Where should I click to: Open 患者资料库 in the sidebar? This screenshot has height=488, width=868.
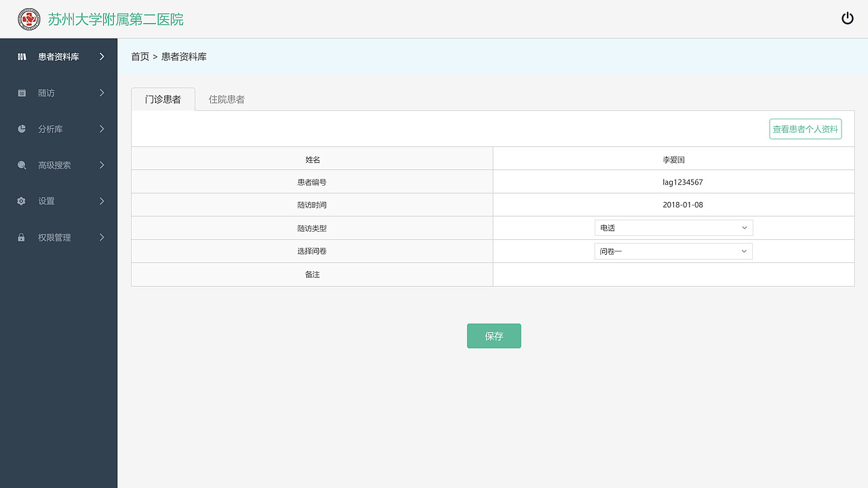pos(58,57)
